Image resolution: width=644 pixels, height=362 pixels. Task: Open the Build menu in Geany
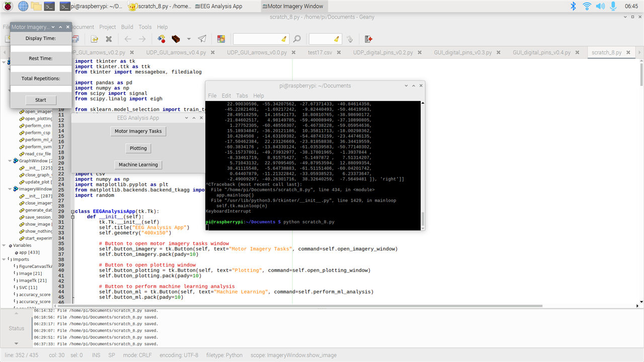[127, 27]
